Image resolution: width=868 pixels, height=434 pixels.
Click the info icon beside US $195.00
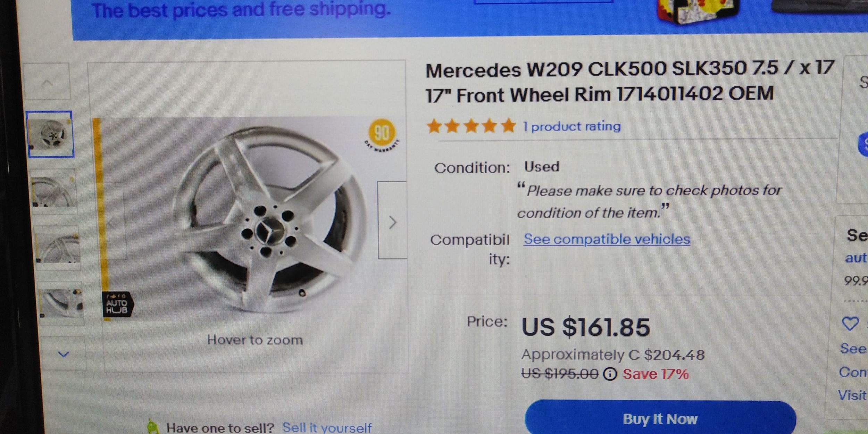point(610,374)
